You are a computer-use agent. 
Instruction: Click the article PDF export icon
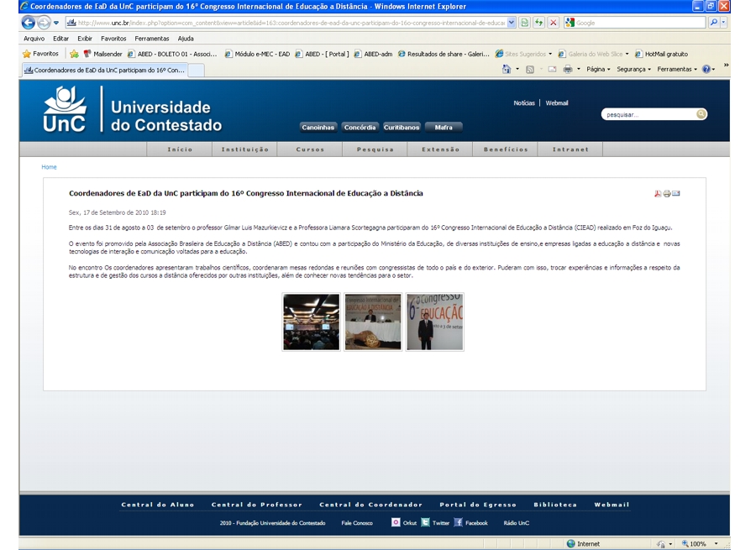(x=658, y=193)
